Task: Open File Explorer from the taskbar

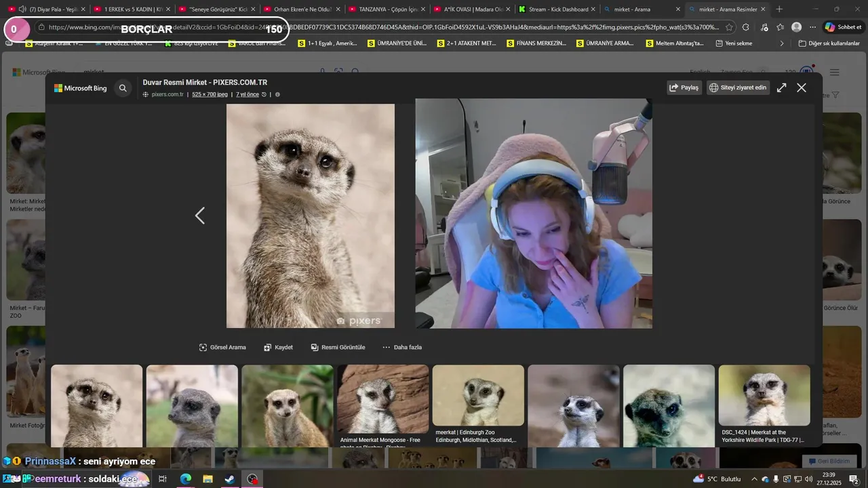Action: (208, 479)
